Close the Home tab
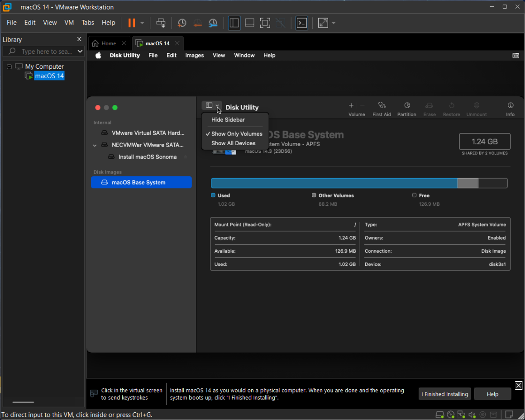Viewport: 525px width, 420px height. (124, 43)
